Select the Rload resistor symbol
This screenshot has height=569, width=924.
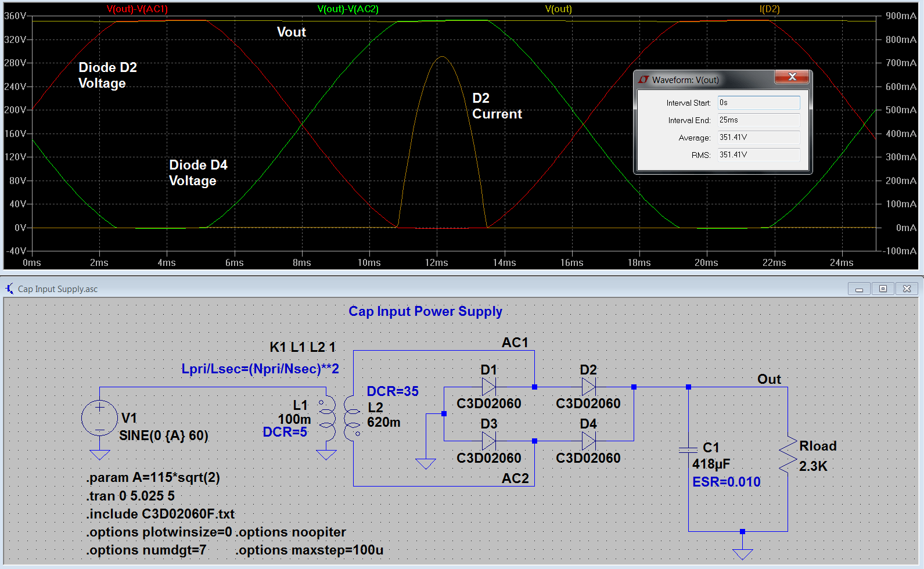tap(788, 455)
